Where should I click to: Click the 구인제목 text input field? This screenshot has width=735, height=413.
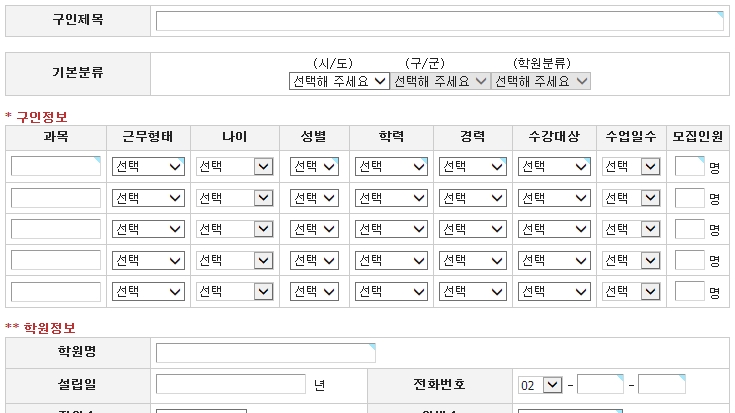pos(439,21)
